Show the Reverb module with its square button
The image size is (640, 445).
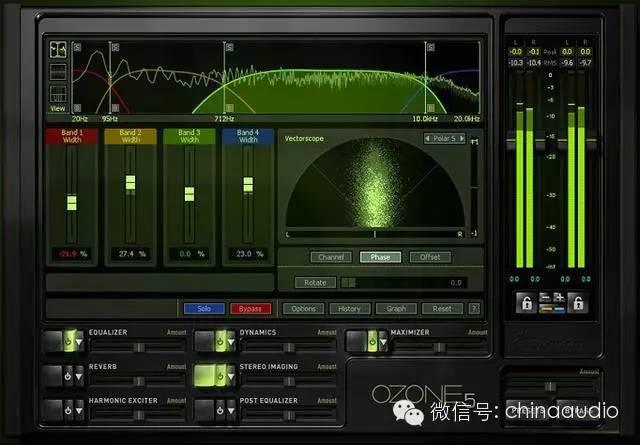coord(53,376)
